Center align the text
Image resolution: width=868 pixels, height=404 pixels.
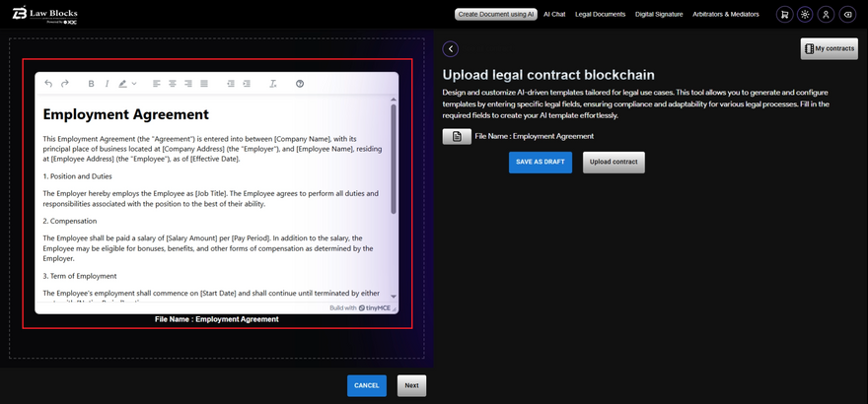click(x=173, y=84)
